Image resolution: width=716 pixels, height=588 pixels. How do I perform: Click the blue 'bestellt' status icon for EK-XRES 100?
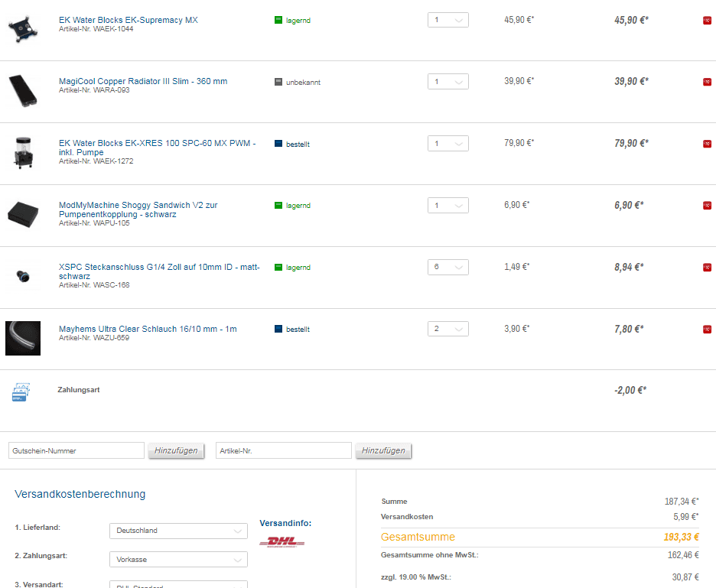pyautogui.click(x=278, y=143)
